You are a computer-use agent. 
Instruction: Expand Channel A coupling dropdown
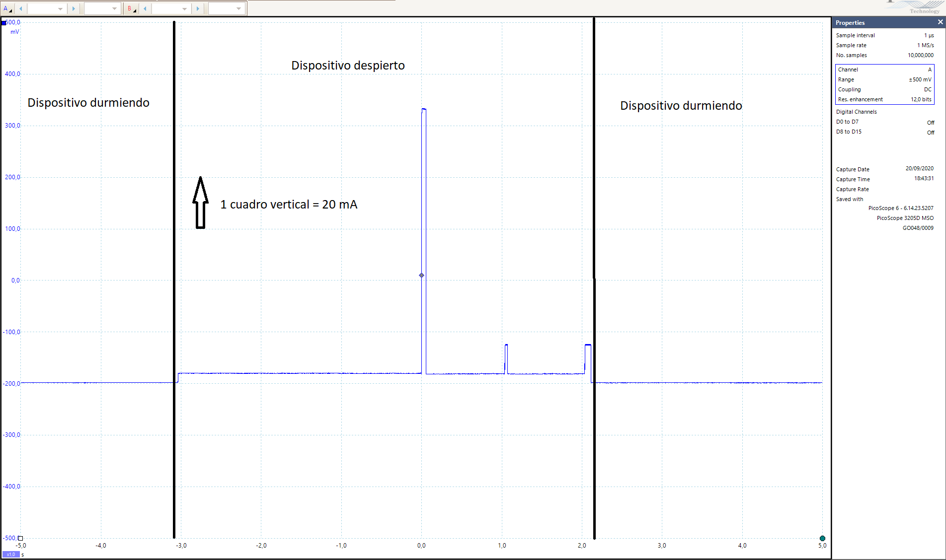click(102, 8)
